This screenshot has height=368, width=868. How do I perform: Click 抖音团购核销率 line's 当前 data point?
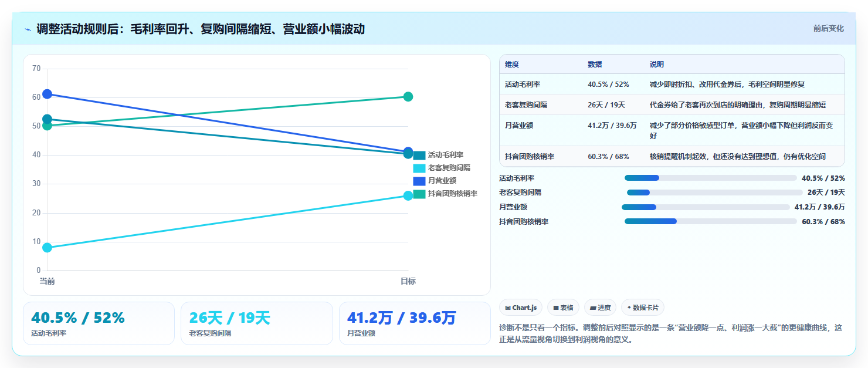pos(48,126)
